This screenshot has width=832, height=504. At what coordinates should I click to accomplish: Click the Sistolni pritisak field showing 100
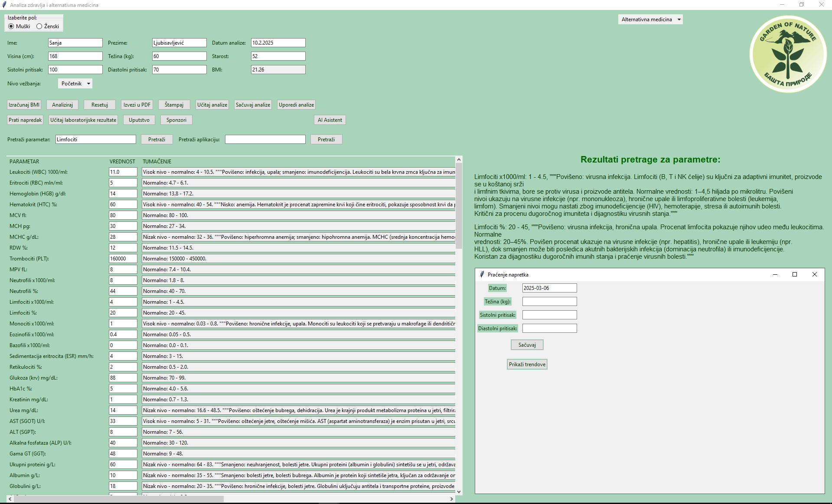(75, 70)
